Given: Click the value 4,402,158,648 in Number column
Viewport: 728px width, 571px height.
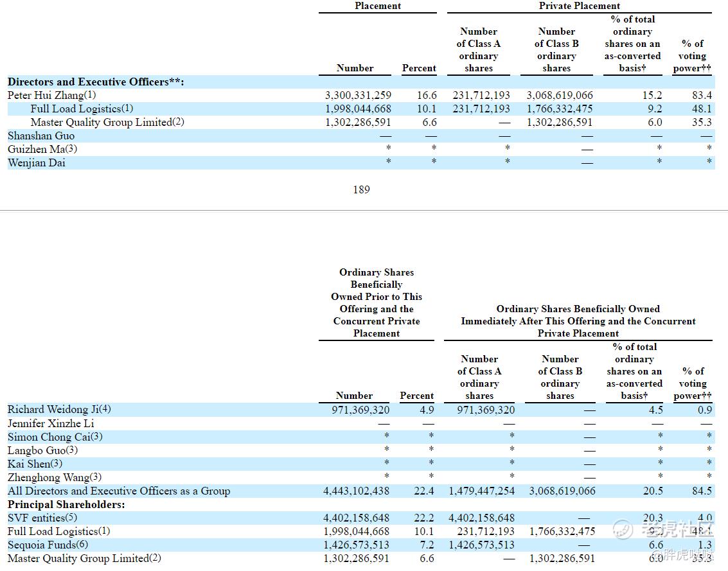Looking at the screenshot, I should point(356,518).
